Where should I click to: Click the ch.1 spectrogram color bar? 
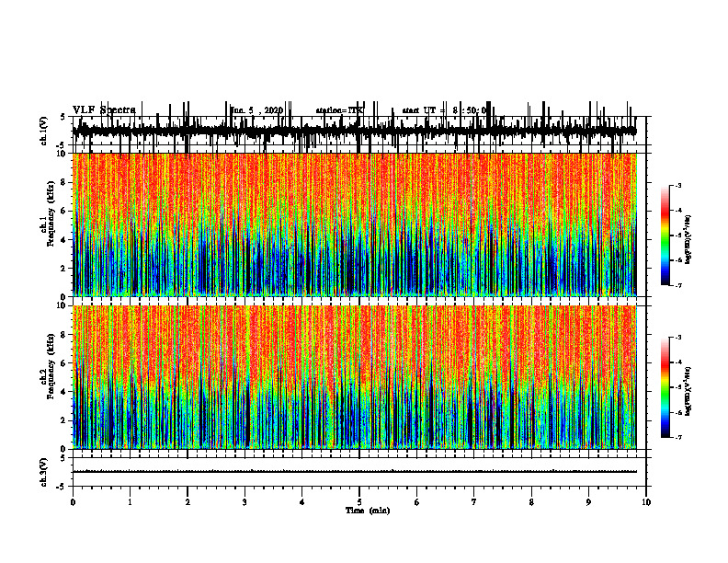tap(665, 236)
